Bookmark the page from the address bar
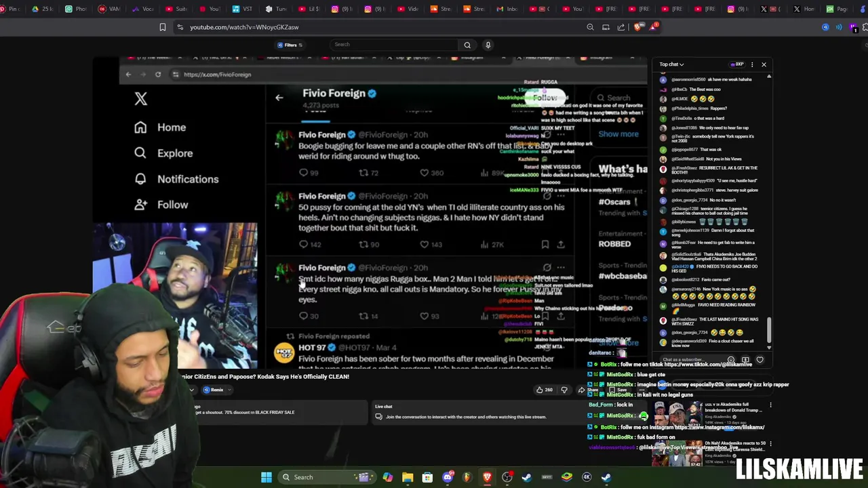The width and height of the screenshot is (868, 488). coord(163,27)
